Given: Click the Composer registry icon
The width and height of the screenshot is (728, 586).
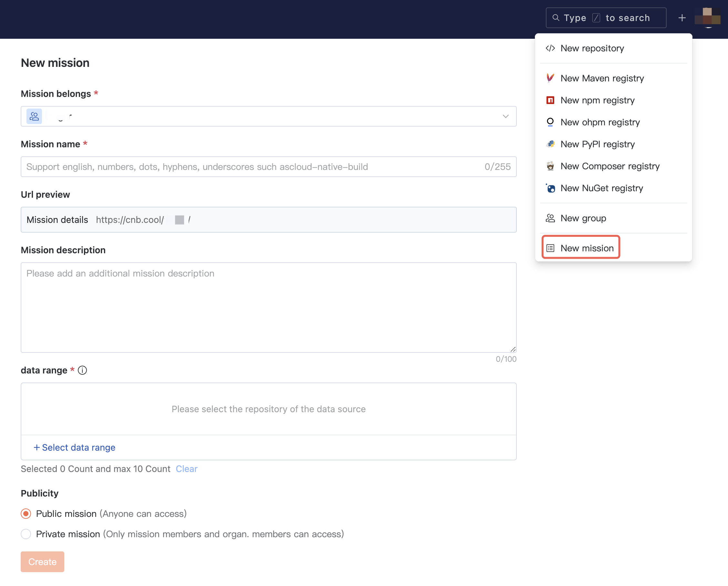Looking at the screenshot, I should [550, 166].
